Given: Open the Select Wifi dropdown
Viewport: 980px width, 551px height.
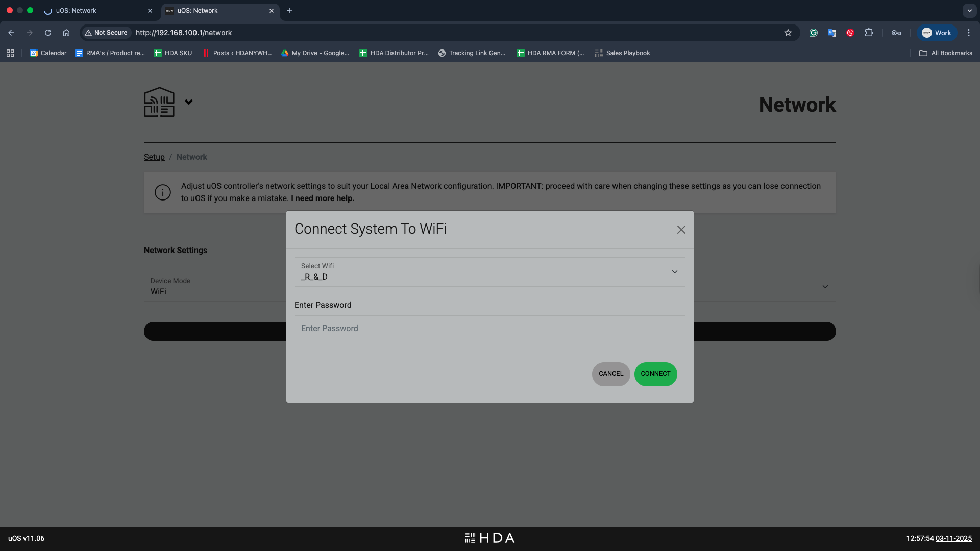Looking at the screenshot, I should point(489,272).
